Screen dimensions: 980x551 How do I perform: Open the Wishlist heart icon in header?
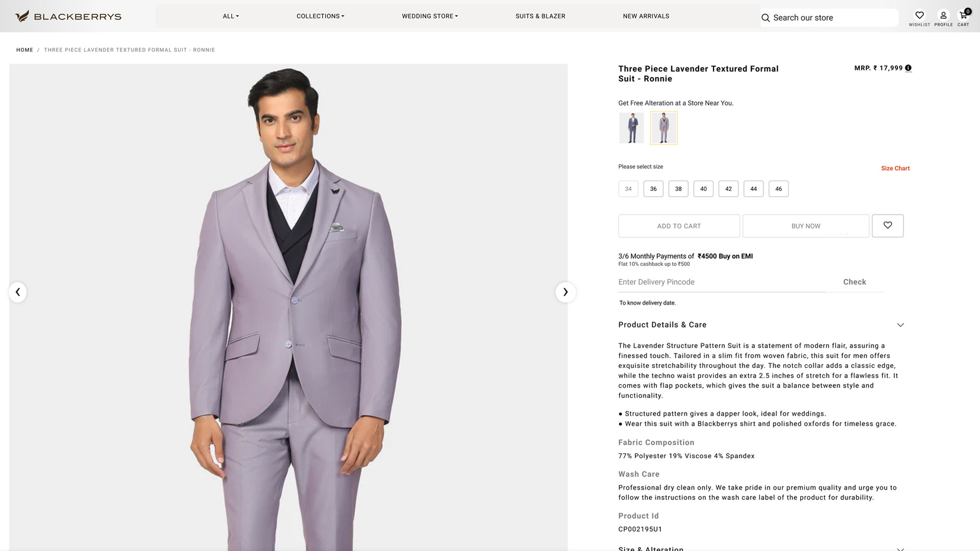pos(919,16)
